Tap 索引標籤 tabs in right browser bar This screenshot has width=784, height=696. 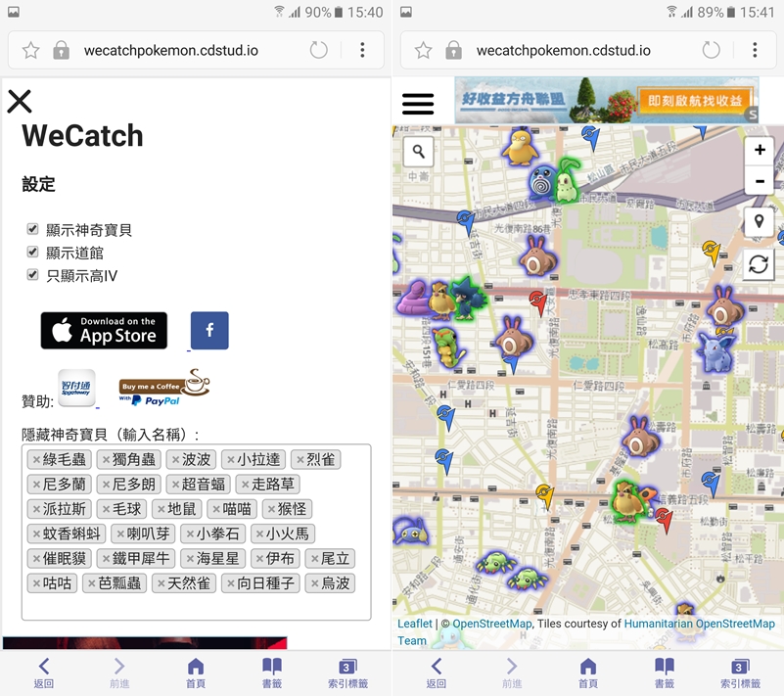pos(740,673)
